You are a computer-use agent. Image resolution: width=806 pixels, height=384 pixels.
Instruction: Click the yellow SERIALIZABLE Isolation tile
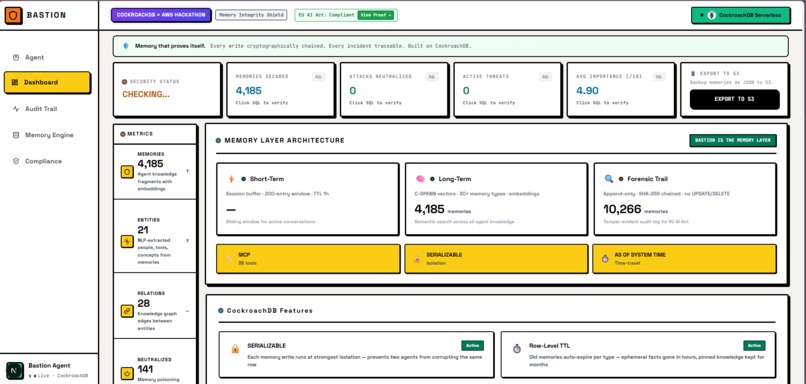coord(496,259)
